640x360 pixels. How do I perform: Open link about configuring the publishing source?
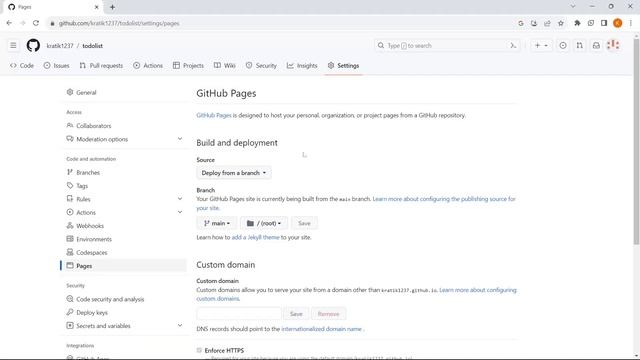click(444, 199)
